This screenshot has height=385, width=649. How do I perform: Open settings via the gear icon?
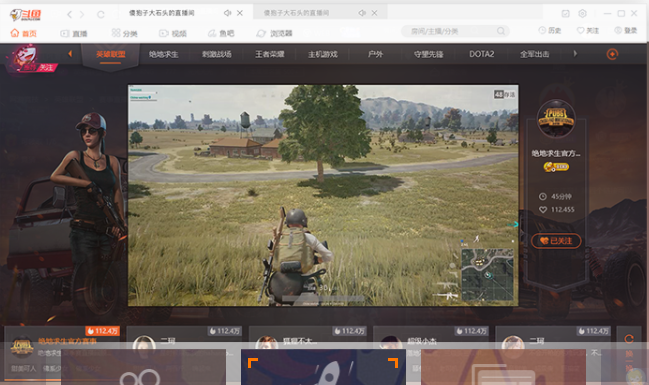point(582,14)
